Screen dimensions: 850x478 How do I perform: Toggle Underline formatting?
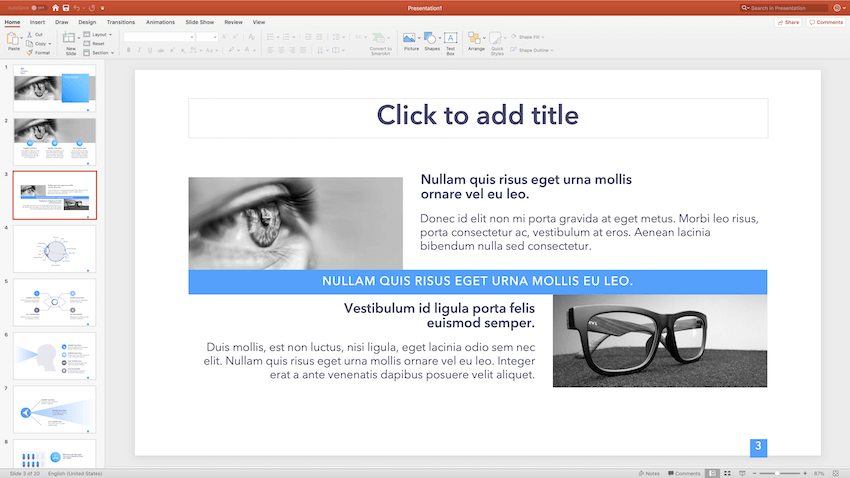click(150, 50)
